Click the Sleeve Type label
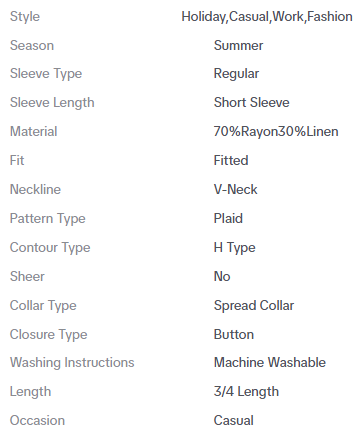The image size is (362, 438). [x=46, y=74]
